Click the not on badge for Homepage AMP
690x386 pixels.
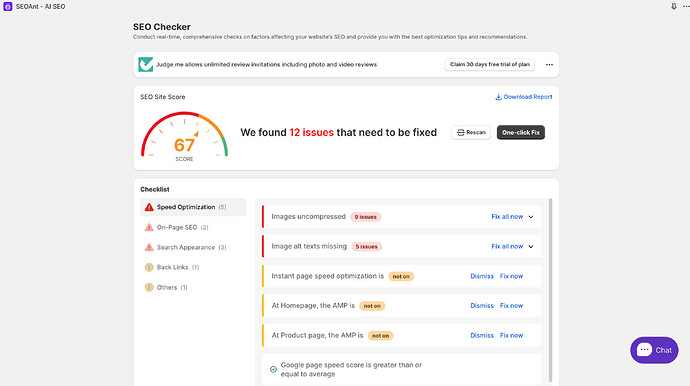pyautogui.click(x=372, y=306)
